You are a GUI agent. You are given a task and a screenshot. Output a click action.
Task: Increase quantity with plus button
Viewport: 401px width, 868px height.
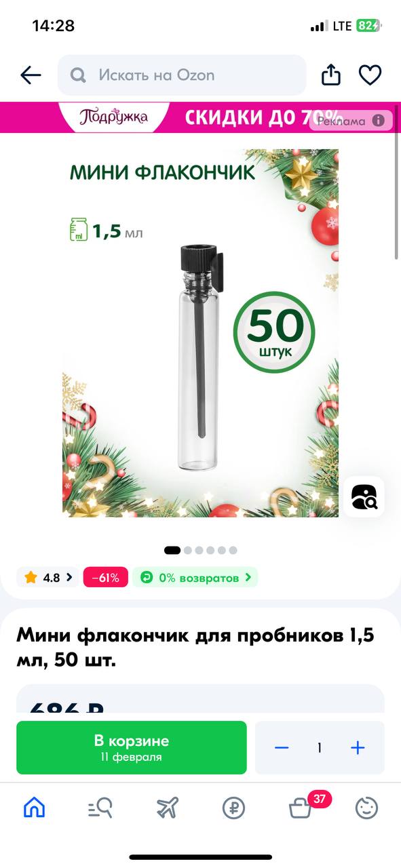[x=358, y=748]
